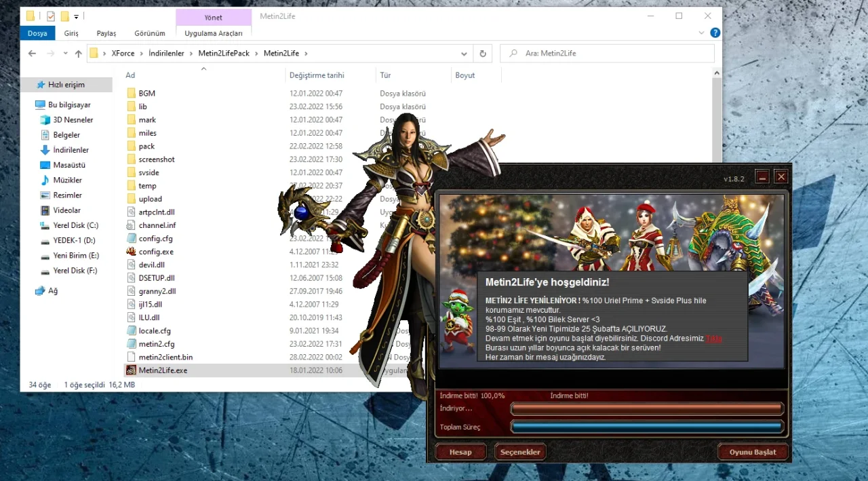
Task: Open the lib folder icon
Action: coord(132,107)
